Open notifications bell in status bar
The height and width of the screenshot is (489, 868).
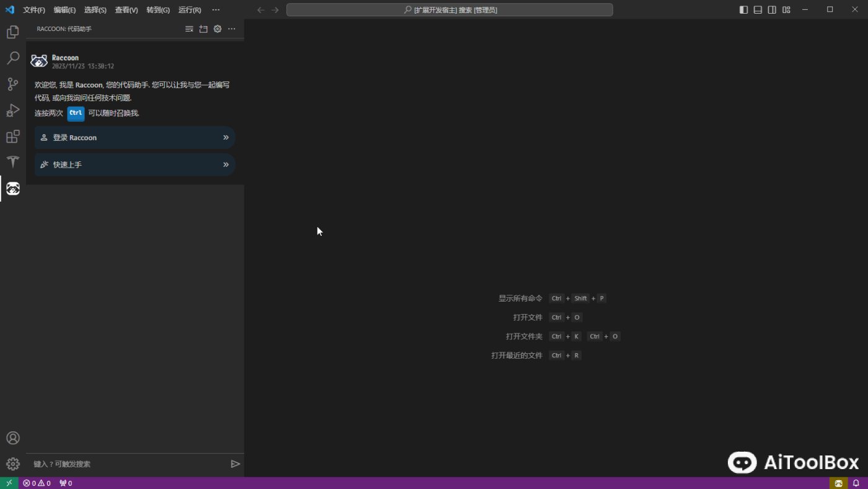(856, 483)
